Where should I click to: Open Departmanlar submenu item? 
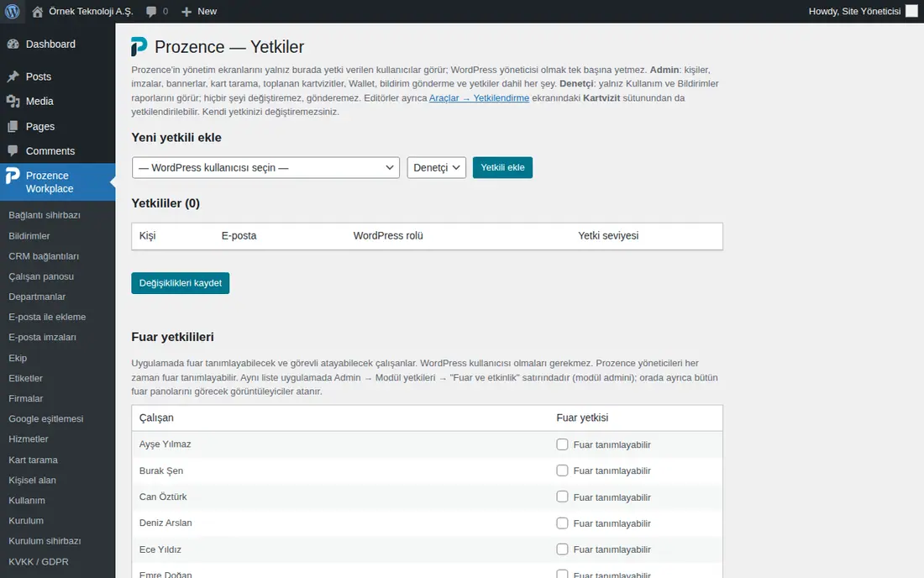click(x=37, y=297)
